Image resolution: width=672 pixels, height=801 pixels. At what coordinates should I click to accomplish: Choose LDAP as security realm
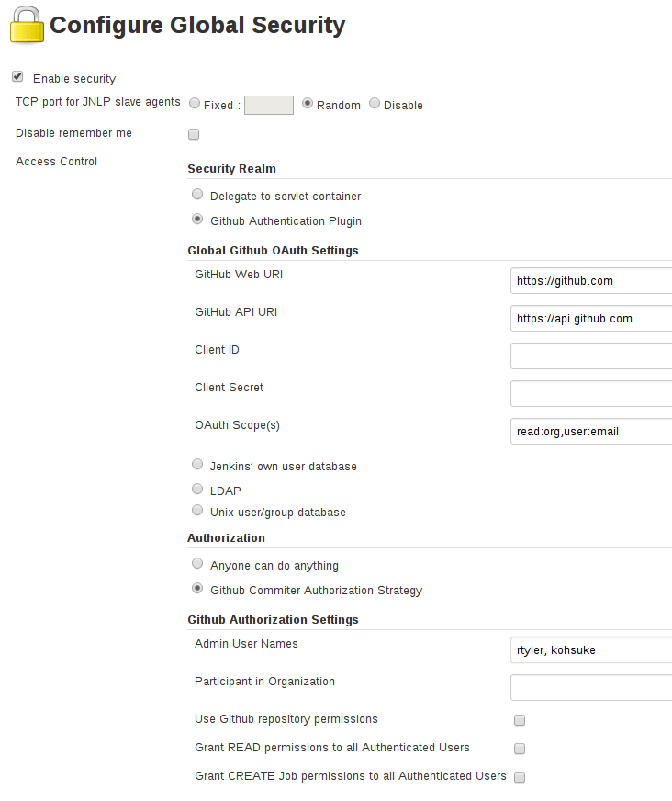197,488
